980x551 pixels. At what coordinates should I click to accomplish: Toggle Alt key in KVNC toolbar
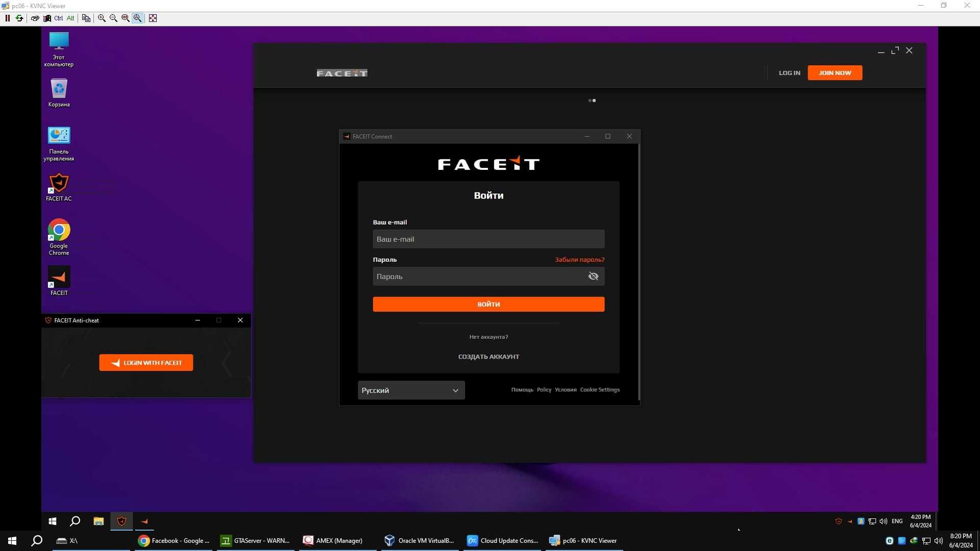[70, 18]
